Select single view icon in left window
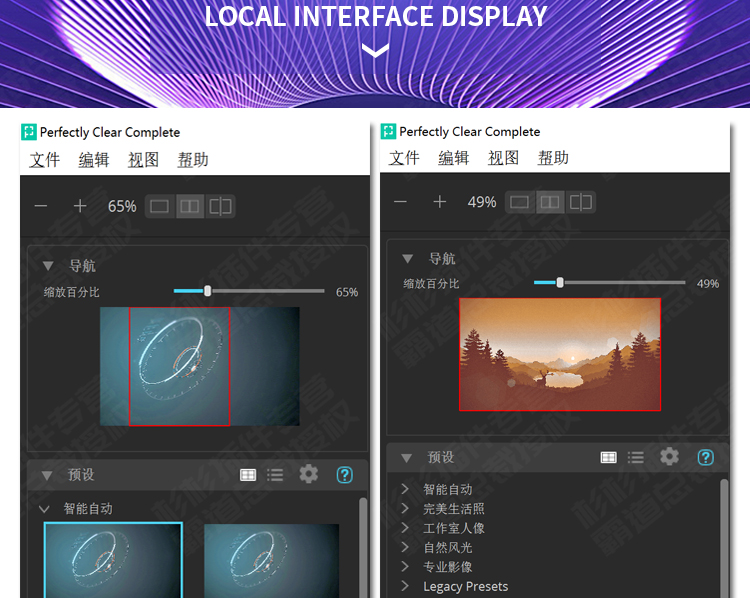Viewport: 750px width, 598px height. (x=160, y=206)
